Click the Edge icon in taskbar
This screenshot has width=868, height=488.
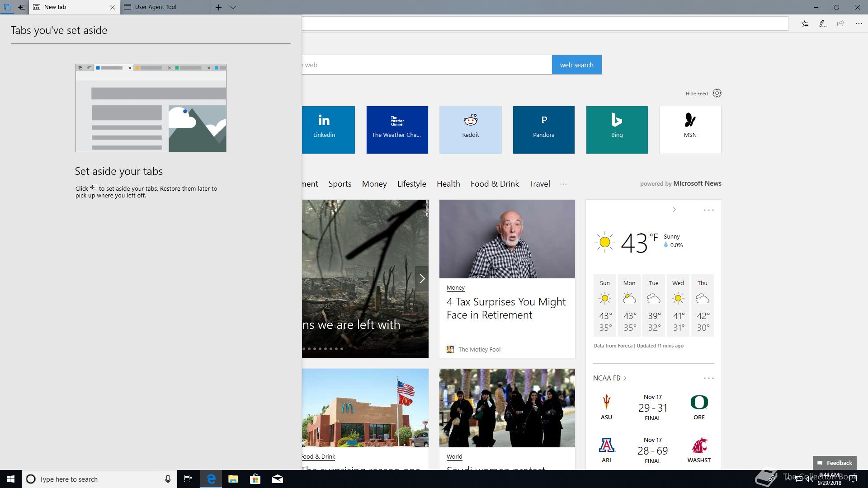click(x=211, y=479)
